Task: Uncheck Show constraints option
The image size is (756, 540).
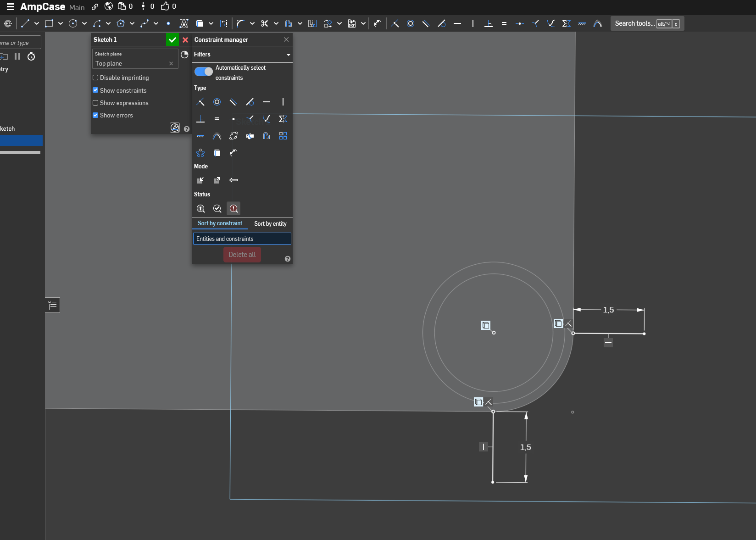Action: pyautogui.click(x=95, y=90)
